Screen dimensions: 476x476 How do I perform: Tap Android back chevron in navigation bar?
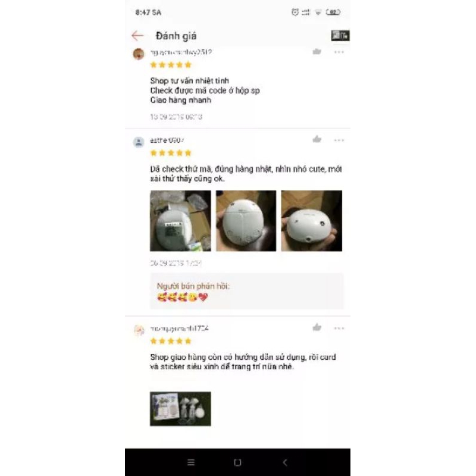coord(285,462)
